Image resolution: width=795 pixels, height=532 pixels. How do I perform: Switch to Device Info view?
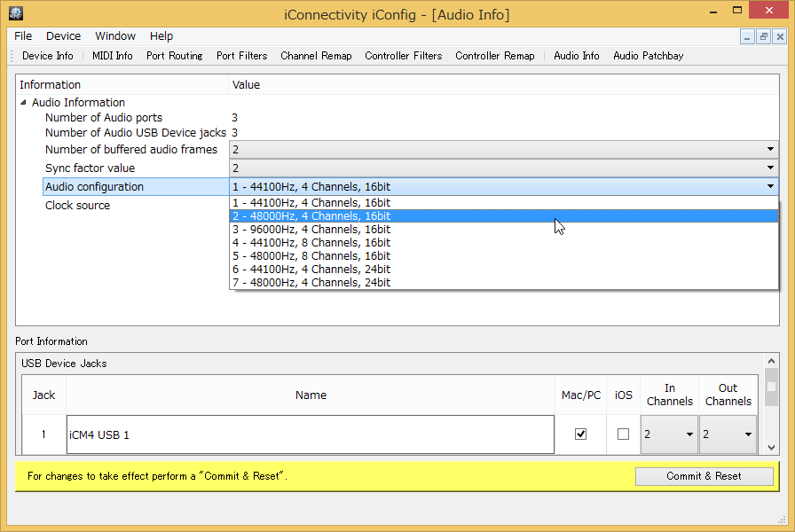pyautogui.click(x=48, y=56)
